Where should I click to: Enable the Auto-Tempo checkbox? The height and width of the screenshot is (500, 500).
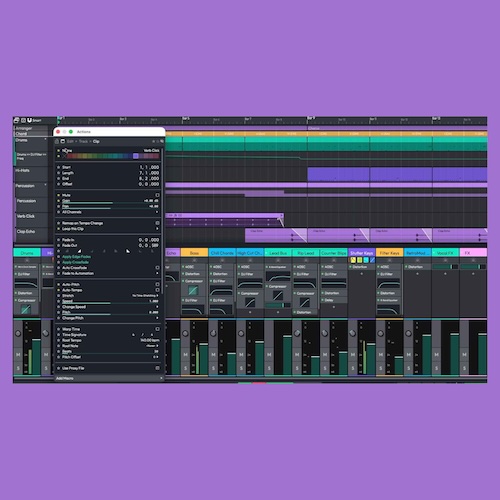(x=157, y=290)
